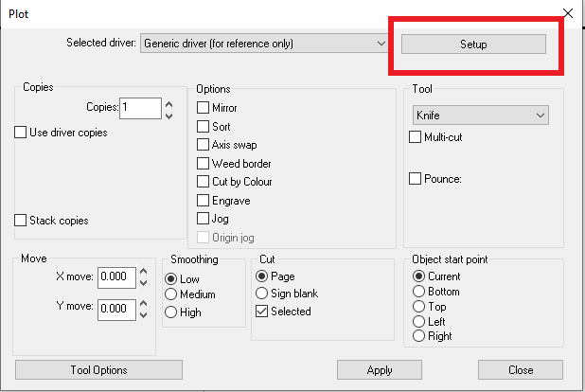Click into the Copies input field
This screenshot has width=585, height=392.
tap(139, 108)
